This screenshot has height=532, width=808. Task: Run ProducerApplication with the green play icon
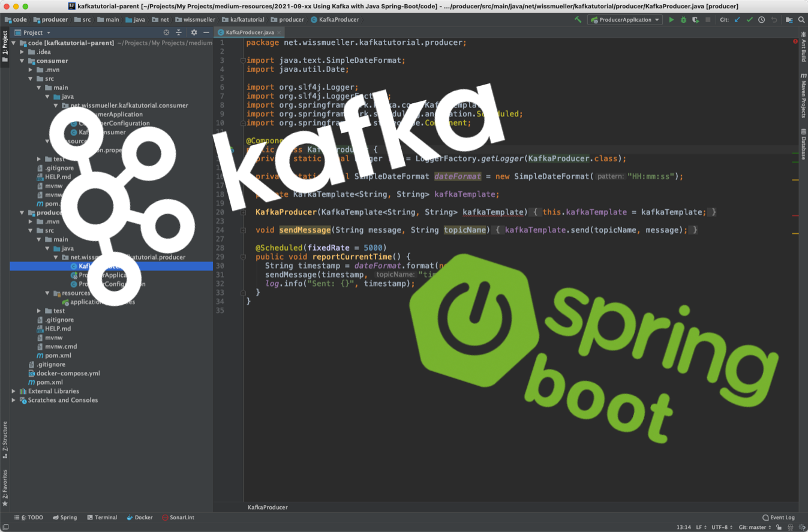(x=671, y=20)
